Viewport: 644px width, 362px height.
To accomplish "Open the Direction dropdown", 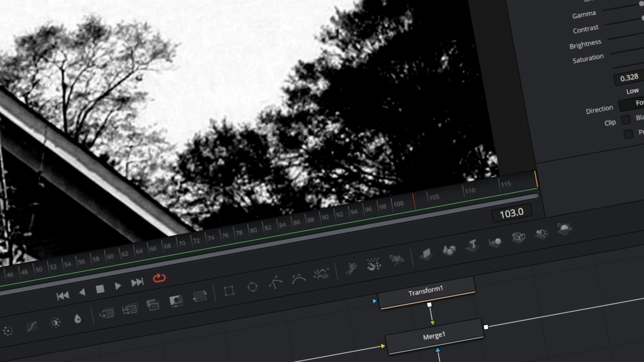I will tap(632, 104).
